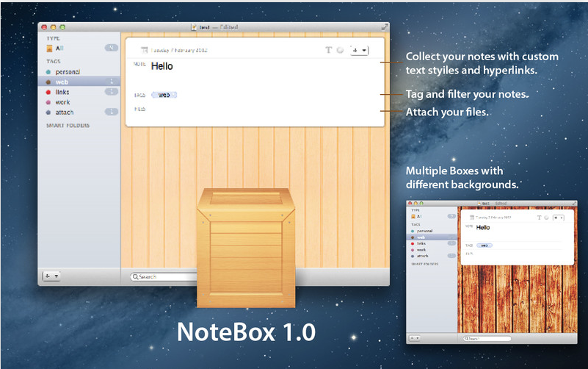Click the calendar icon in the small dark-wood window
Viewport: 588px width, 369px height.
click(x=472, y=218)
